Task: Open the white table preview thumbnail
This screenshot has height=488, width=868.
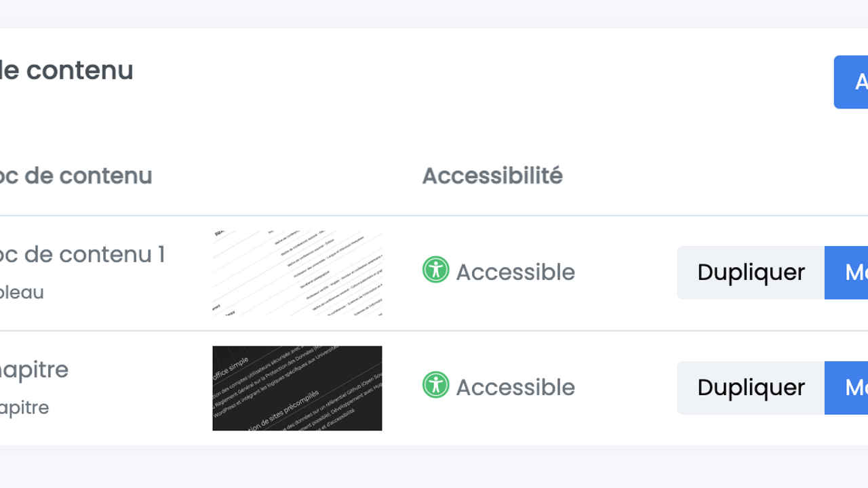Action: 297,273
